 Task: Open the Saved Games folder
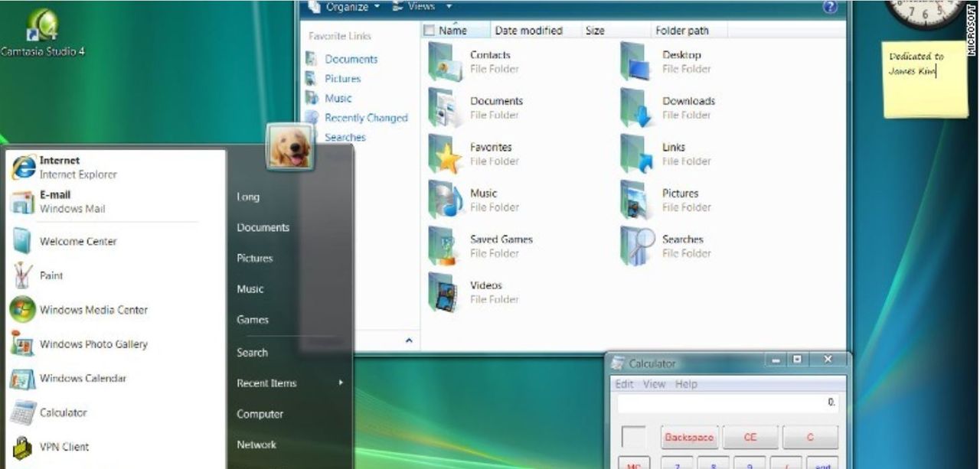pyautogui.click(x=444, y=246)
